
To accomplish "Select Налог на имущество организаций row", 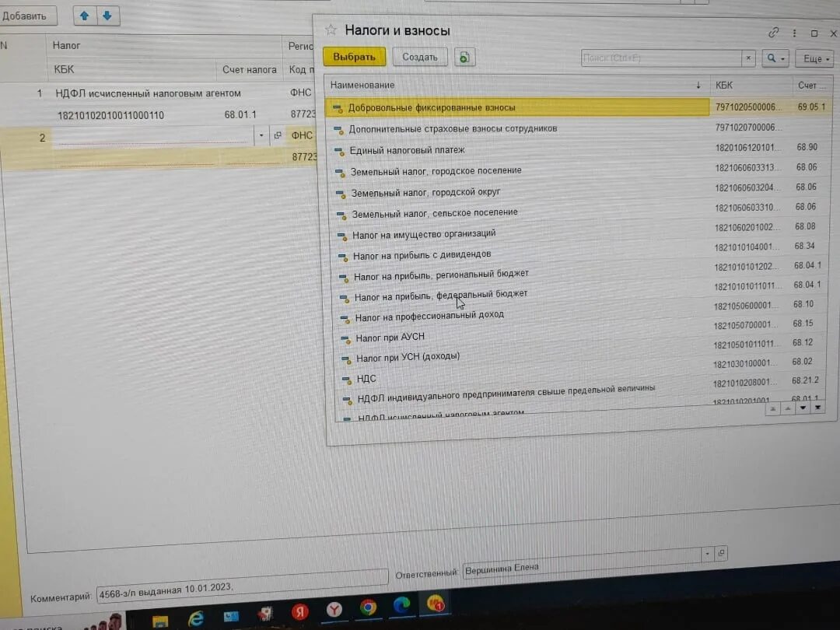I will tap(579, 232).
